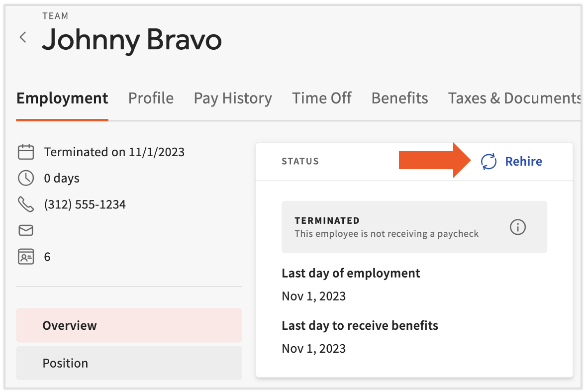Click the Rehire circular arrows icon
Screen dimensions: 586x392
point(488,161)
